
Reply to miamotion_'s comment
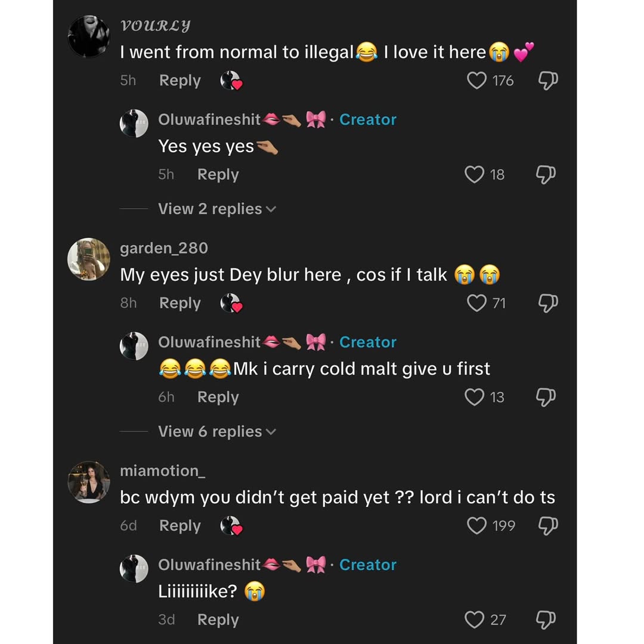pos(179,526)
